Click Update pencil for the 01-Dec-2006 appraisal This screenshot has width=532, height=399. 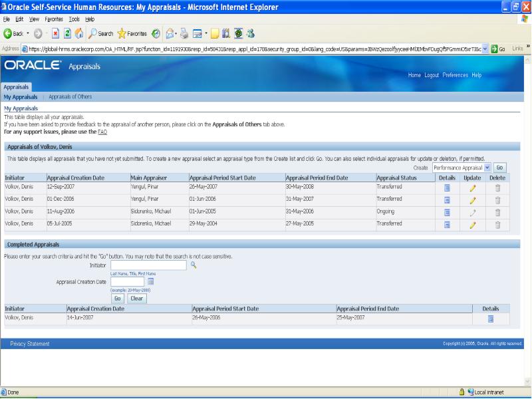(x=473, y=200)
